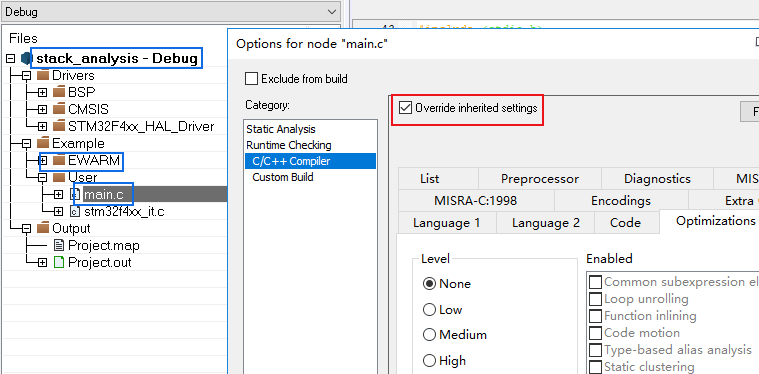
Task: Enable Code motion checkbox
Action: pyautogui.click(x=595, y=333)
